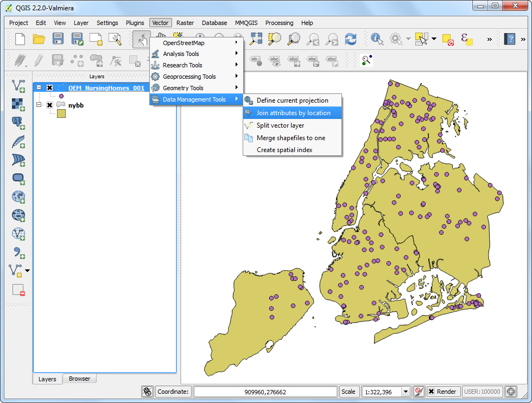Toggle visibility checkbox of nybb layer
Viewport: 532px width, 403px height.
(49, 105)
